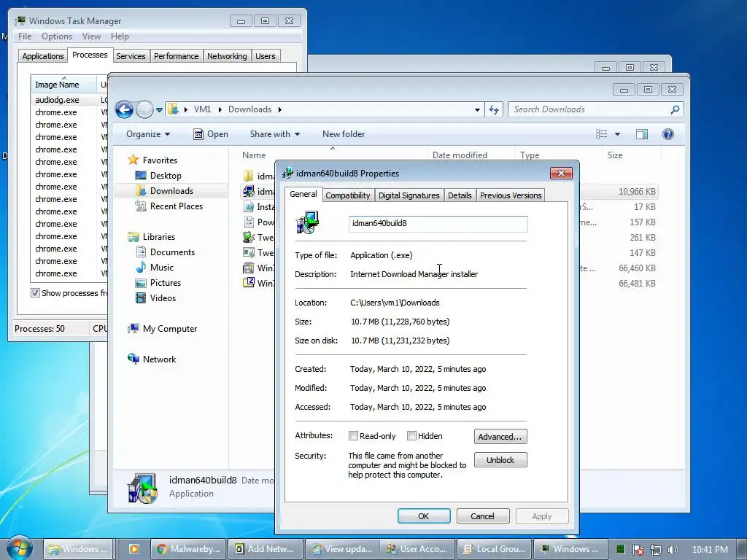The width and height of the screenshot is (747, 560).
Task: Click the change view icon in Explorer
Action: [602, 134]
